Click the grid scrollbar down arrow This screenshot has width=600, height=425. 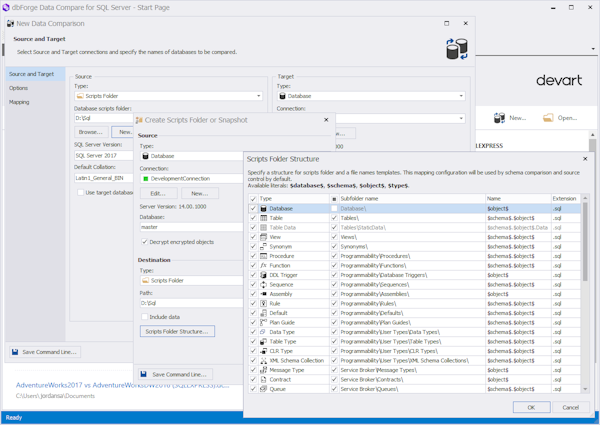pyautogui.click(x=585, y=389)
